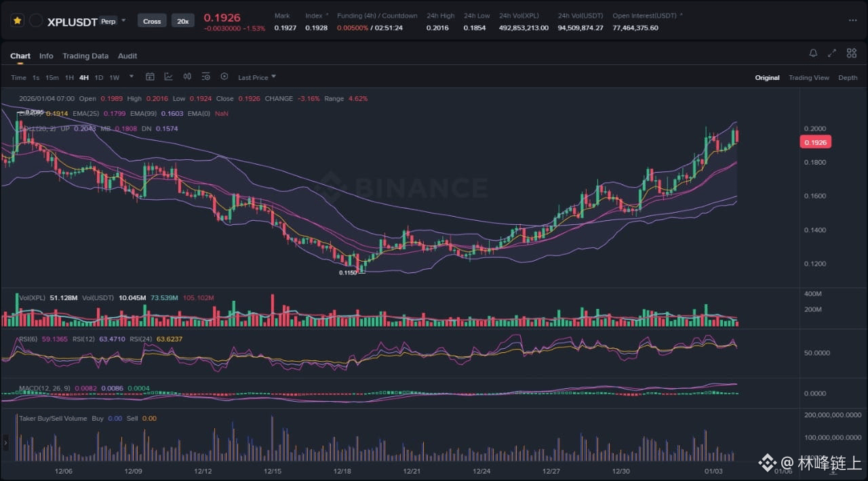Click the EMA(99) indicator label

142,113
